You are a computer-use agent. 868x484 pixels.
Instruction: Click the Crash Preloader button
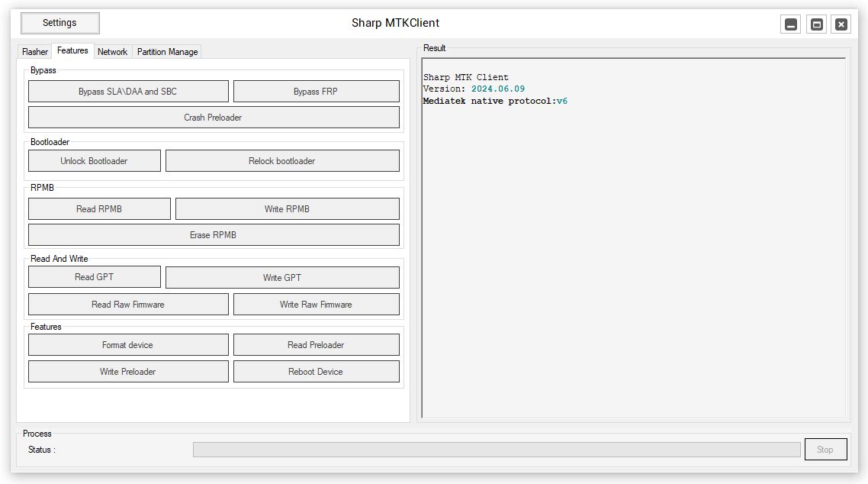coord(213,118)
